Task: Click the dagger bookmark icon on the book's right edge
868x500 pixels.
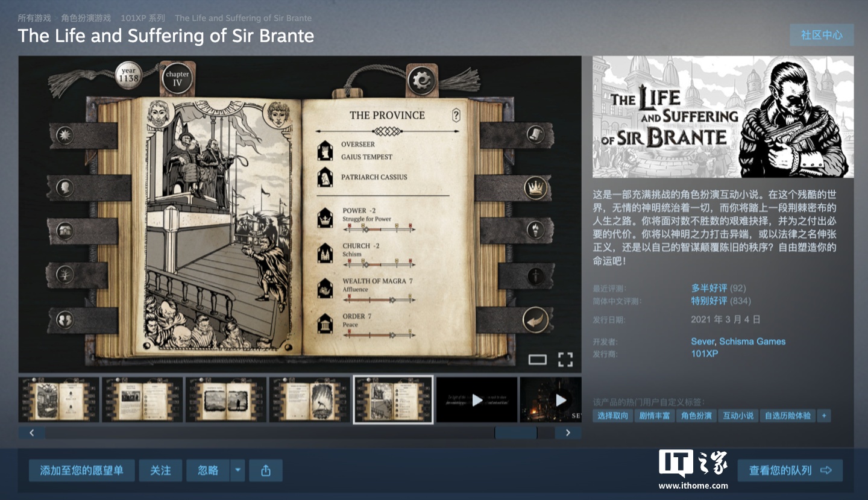Action: pyautogui.click(x=535, y=276)
